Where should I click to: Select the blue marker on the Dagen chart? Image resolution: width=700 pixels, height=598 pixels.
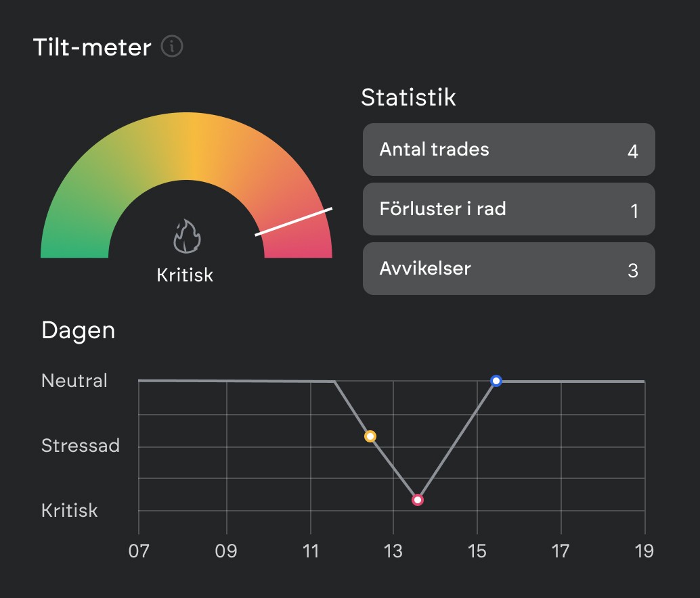tap(496, 381)
